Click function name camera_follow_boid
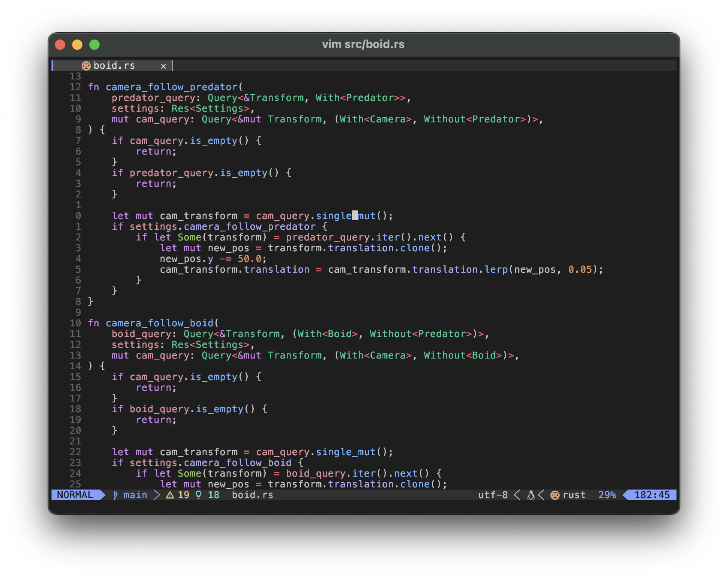Viewport: 728px width, 578px height. pyautogui.click(x=160, y=323)
